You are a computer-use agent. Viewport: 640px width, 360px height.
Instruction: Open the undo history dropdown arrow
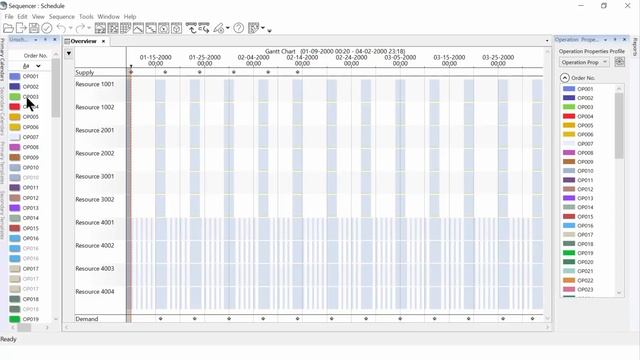[x=71, y=28]
